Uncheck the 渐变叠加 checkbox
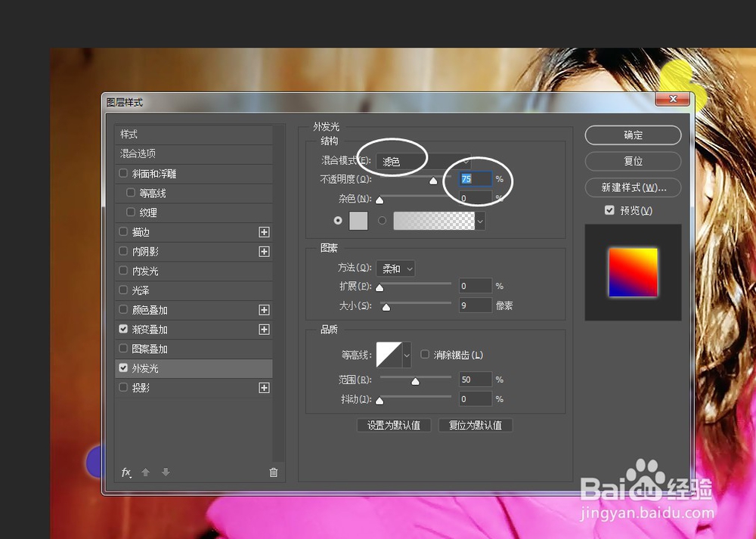Screen dimensions: 756x539 123,329
